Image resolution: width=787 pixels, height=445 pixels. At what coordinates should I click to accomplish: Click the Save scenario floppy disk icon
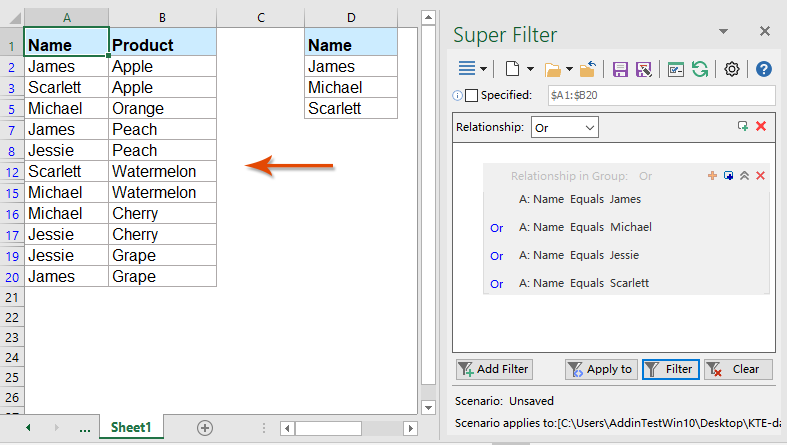[620, 69]
